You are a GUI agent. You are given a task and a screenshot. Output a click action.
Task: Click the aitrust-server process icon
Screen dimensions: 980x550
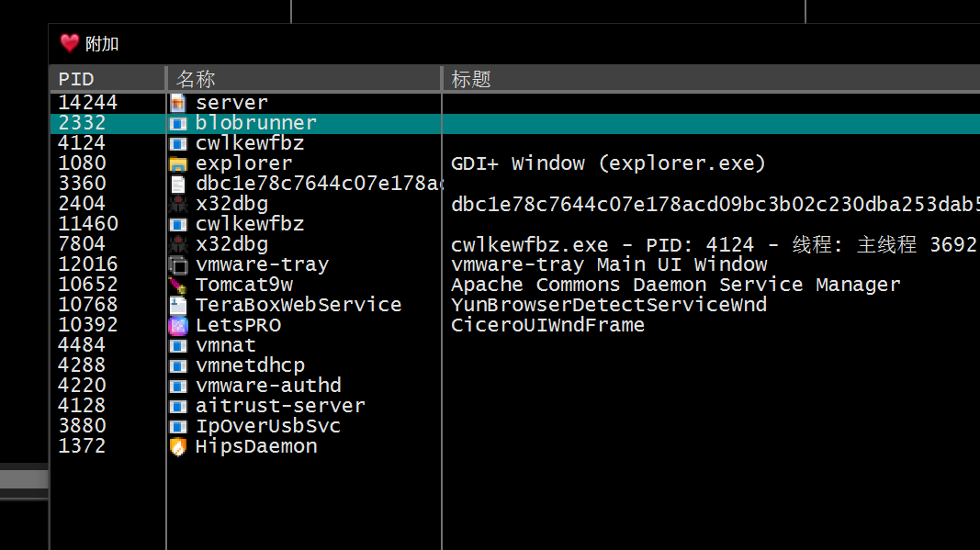(178, 406)
